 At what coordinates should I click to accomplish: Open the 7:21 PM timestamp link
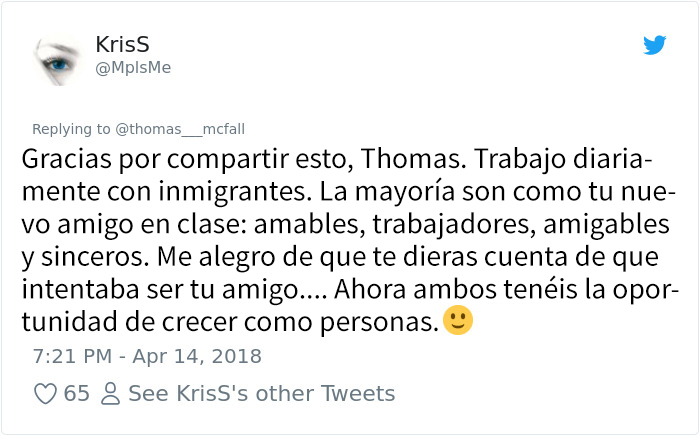72,356
